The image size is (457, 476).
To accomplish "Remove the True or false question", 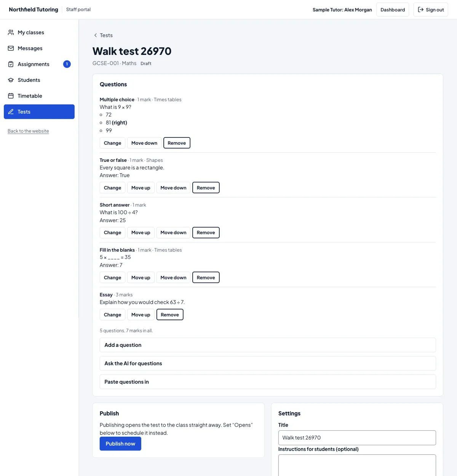I will pyautogui.click(x=206, y=188).
